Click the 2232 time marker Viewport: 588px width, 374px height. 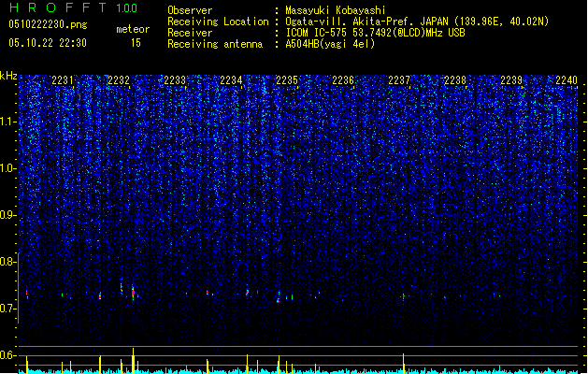[x=119, y=80]
